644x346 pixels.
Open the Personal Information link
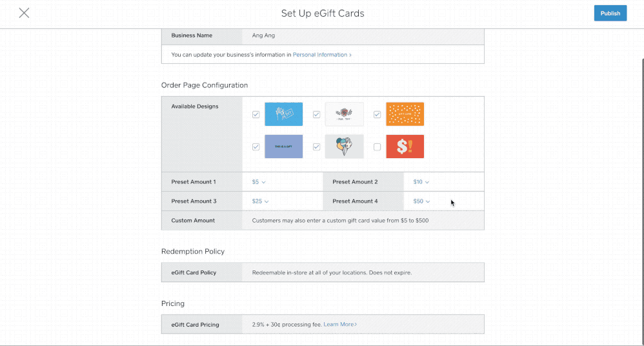pos(321,55)
